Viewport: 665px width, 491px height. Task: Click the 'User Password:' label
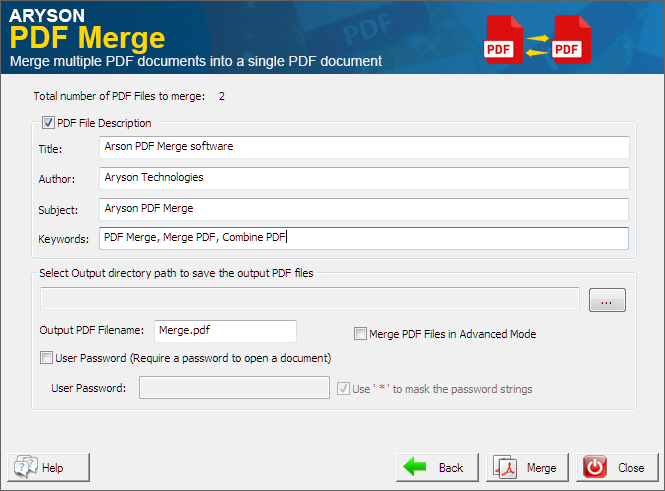(89, 388)
